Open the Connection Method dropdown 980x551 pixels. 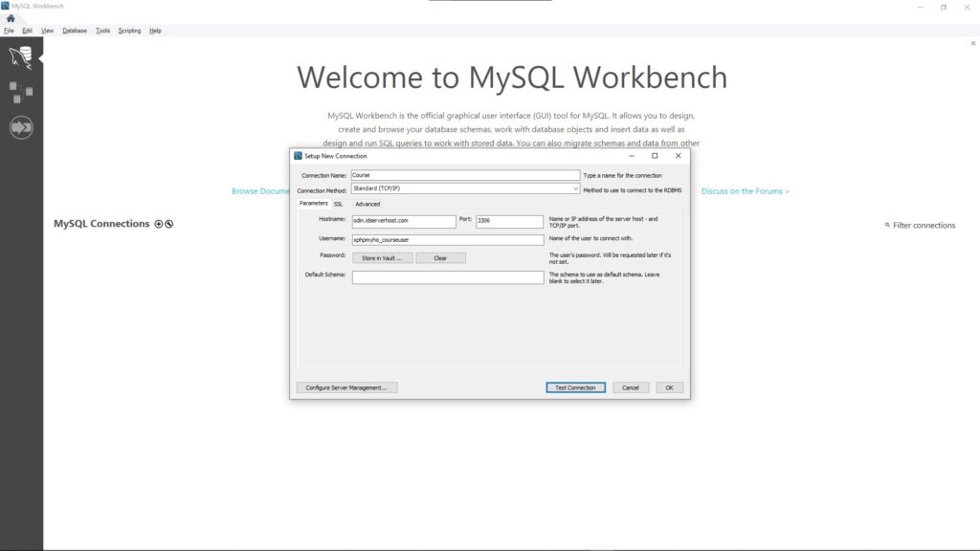(465, 188)
